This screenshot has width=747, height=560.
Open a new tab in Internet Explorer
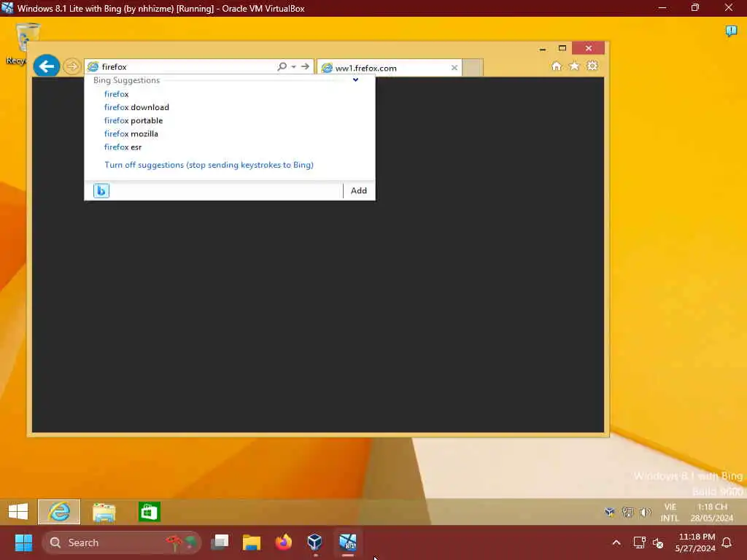coord(473,68)
